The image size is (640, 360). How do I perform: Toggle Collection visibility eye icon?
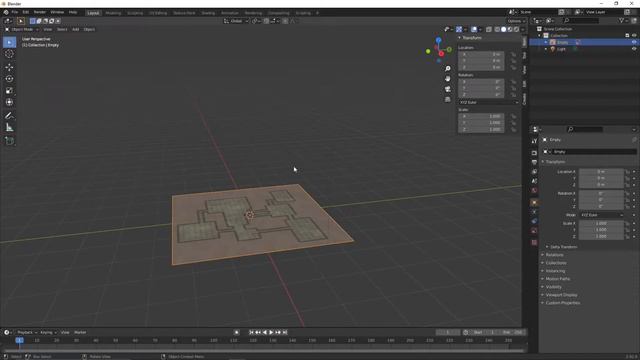tap(634, 36)
